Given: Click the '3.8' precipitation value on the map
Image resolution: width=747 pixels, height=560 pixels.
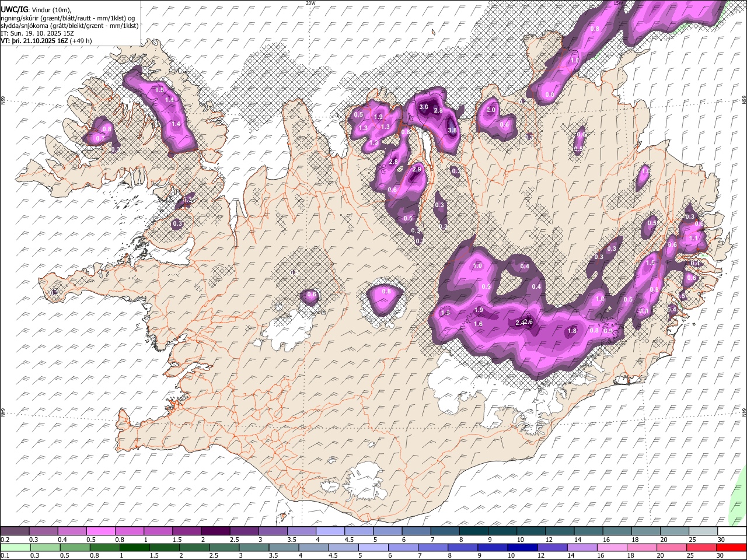Looking at the screenshot, I should click(x=452, y=131).
